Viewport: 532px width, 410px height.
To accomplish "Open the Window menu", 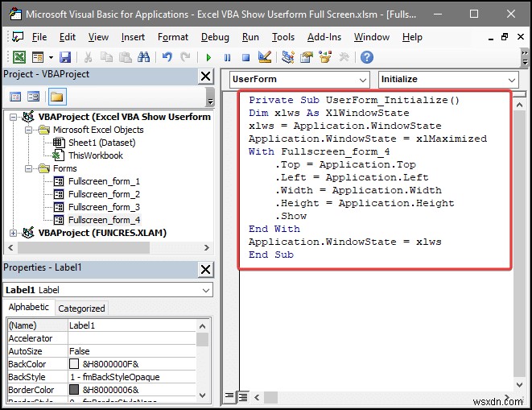I will tap(372, 37).
